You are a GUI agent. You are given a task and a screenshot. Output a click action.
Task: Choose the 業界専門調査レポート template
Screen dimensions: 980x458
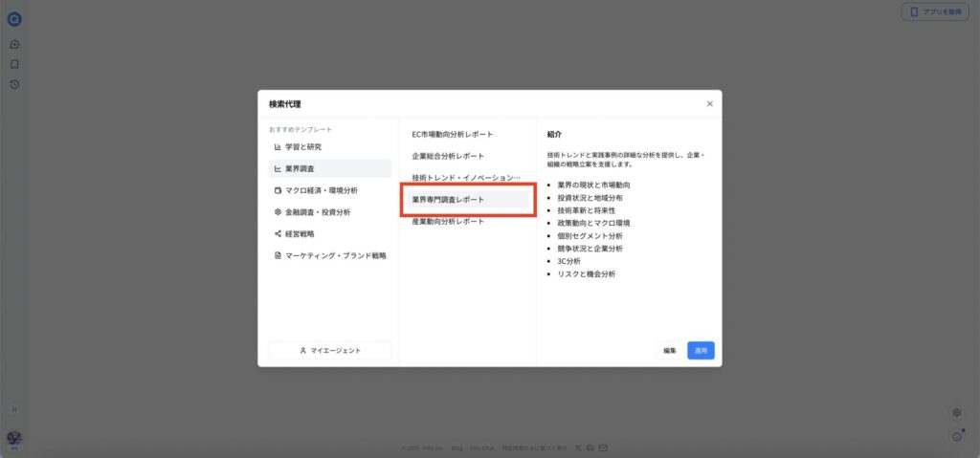click(467, 199)
